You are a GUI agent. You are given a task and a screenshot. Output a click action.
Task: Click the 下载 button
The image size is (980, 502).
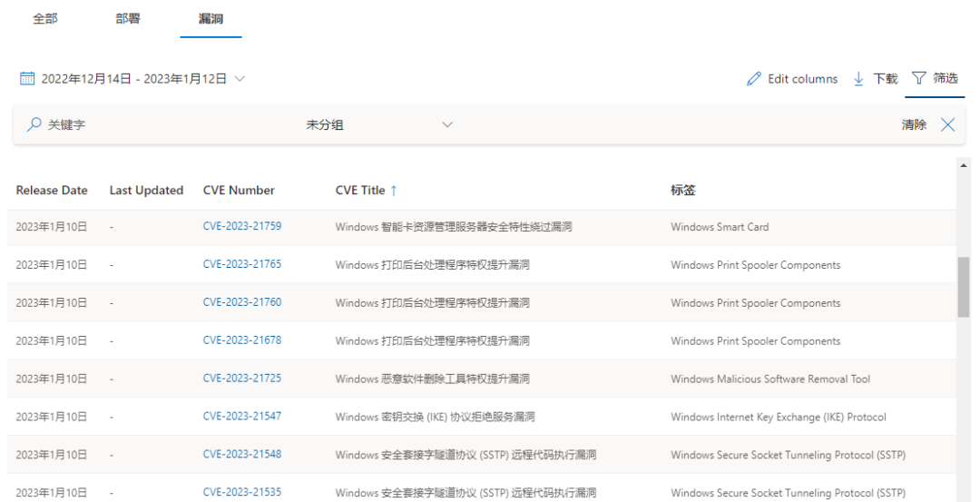click(875, 79)
